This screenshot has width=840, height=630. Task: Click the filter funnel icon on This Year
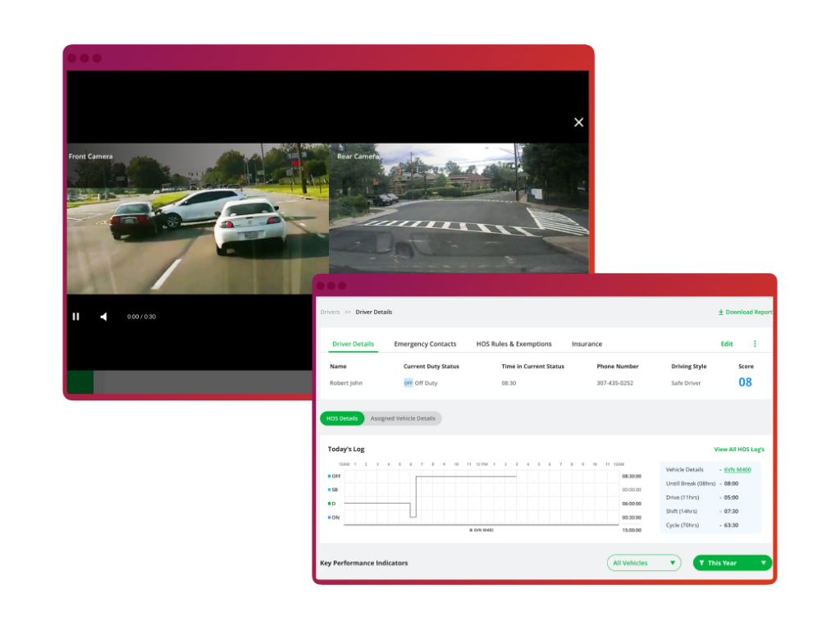click(x=702, y=563)
